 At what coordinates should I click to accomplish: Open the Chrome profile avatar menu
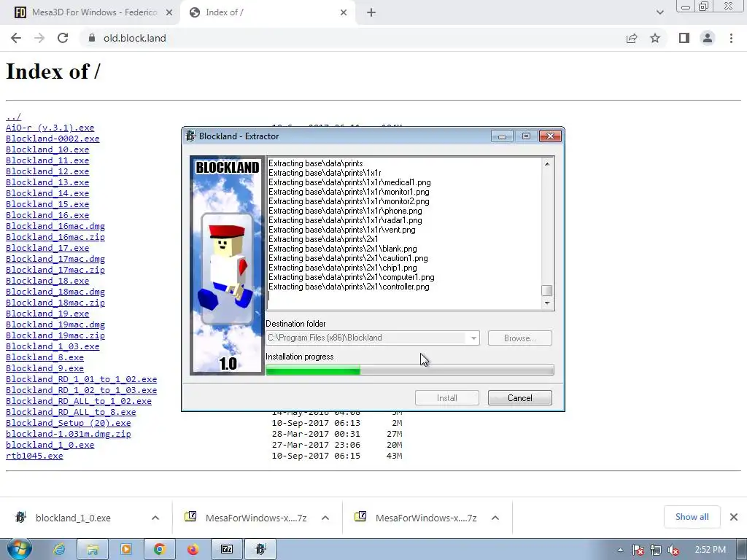[x=708, y=38]
